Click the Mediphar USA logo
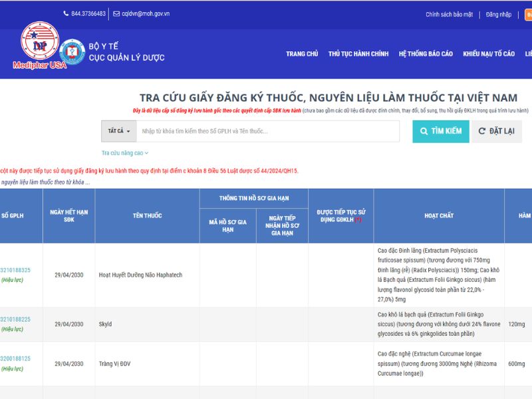The width and height of the screenshot is (532, 399). tap(40, 45)
